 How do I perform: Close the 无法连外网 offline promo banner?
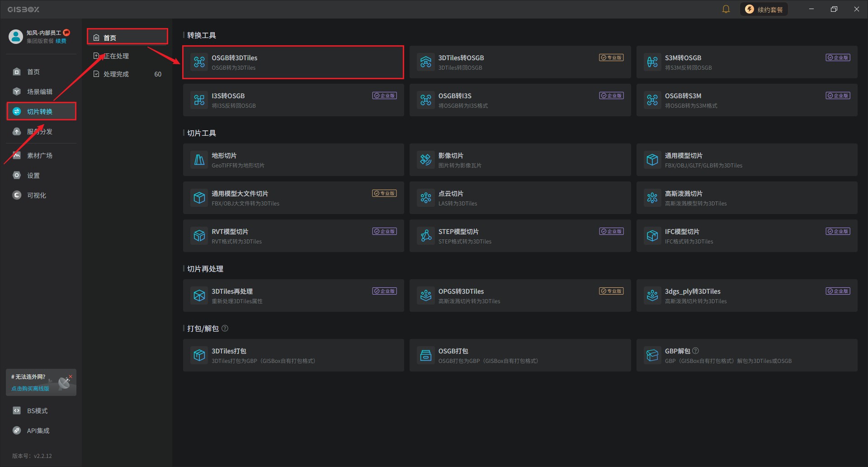point(71,376)
